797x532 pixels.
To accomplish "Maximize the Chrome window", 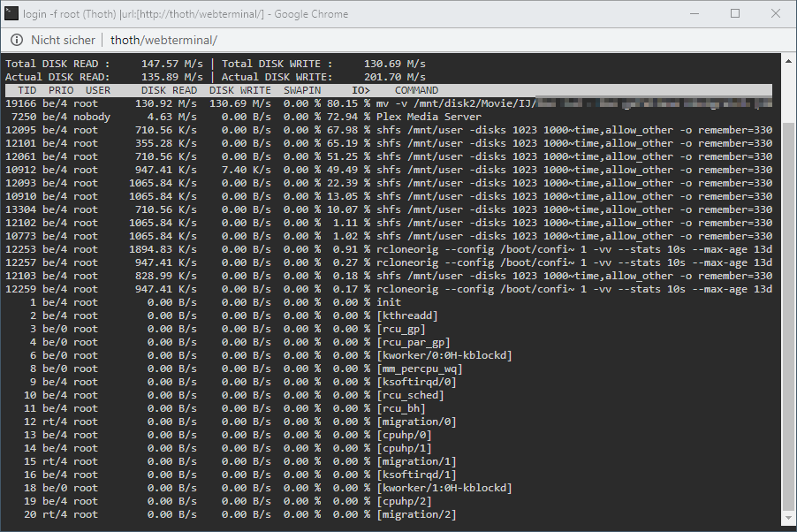I will (x=735, y=14).
